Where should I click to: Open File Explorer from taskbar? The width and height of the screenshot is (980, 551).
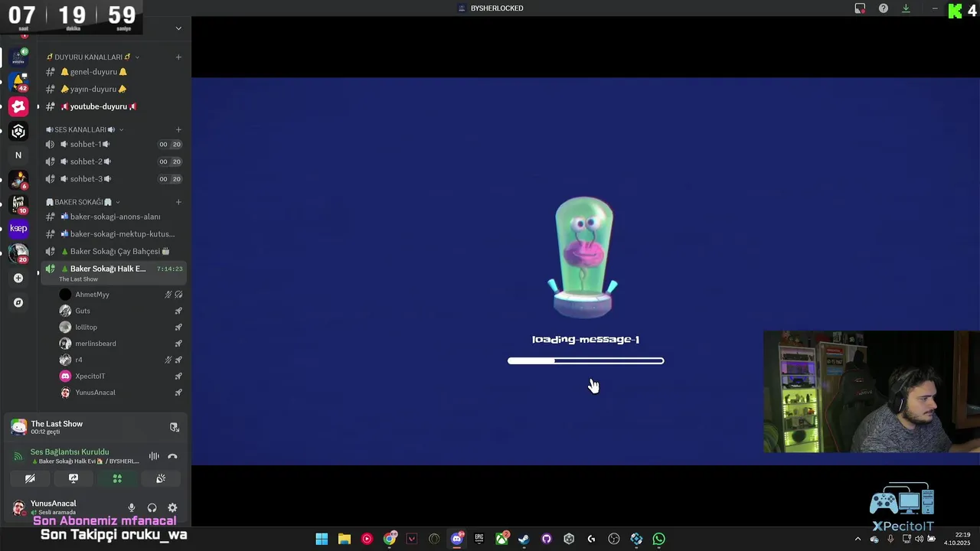345,539
